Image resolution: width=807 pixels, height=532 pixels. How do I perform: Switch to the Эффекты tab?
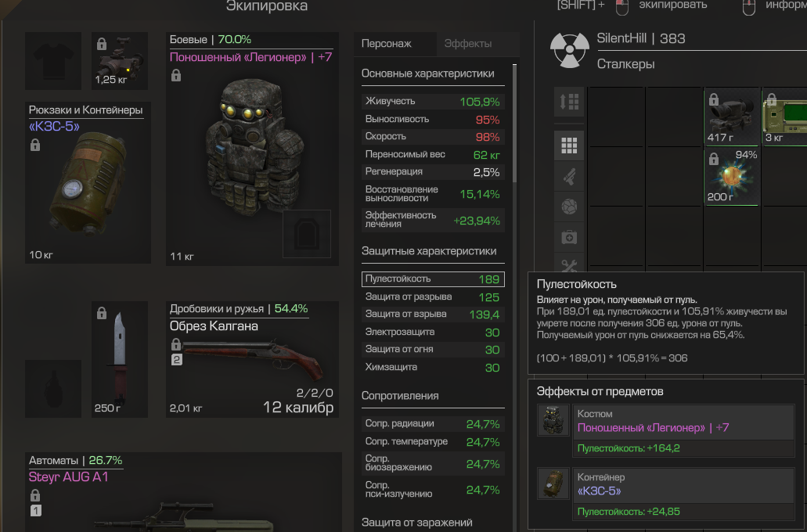pos(467,44)
